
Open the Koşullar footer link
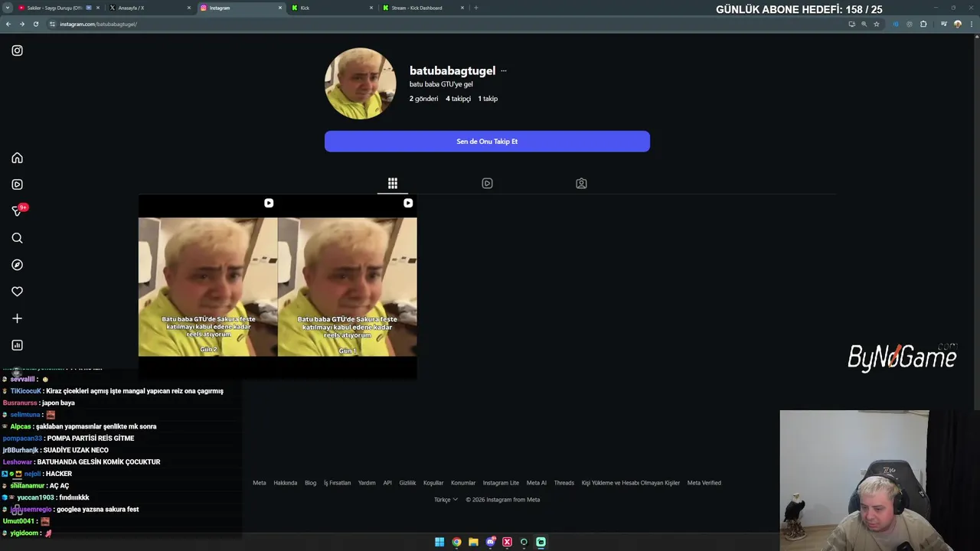[x=433, y=483]
